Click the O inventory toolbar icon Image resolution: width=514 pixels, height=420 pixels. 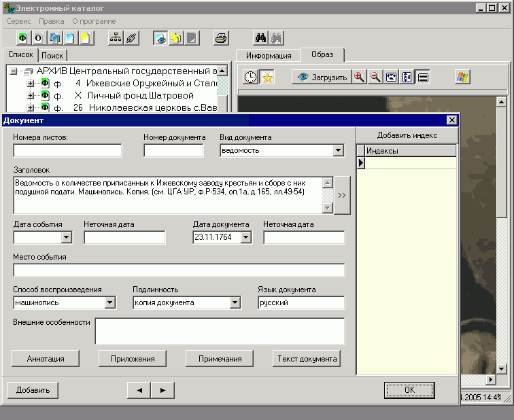(38, 38)
